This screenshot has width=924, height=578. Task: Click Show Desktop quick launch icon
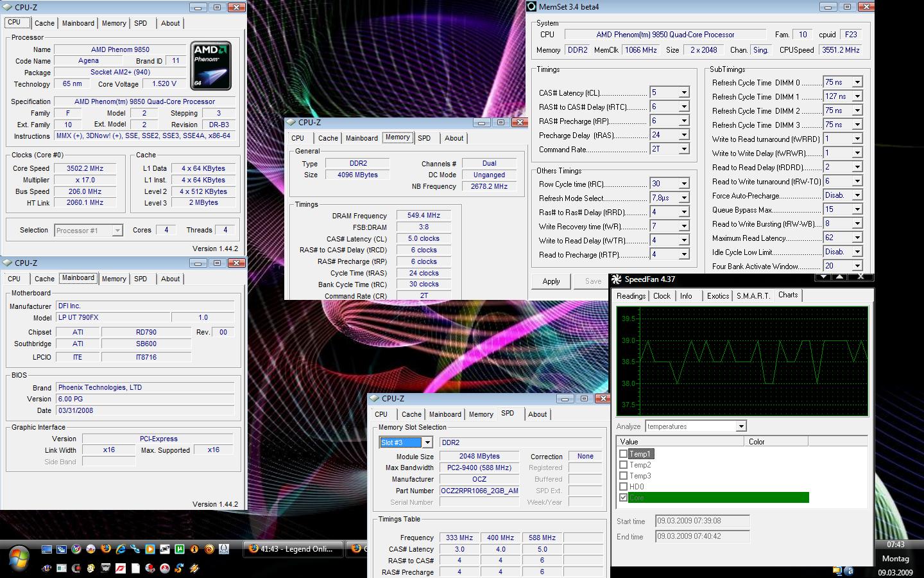click(x=47, y=549)
